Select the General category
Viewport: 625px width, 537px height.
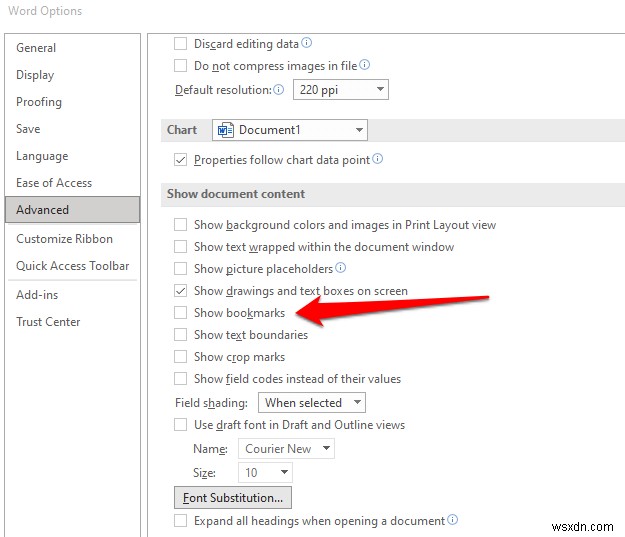[73, 48]
